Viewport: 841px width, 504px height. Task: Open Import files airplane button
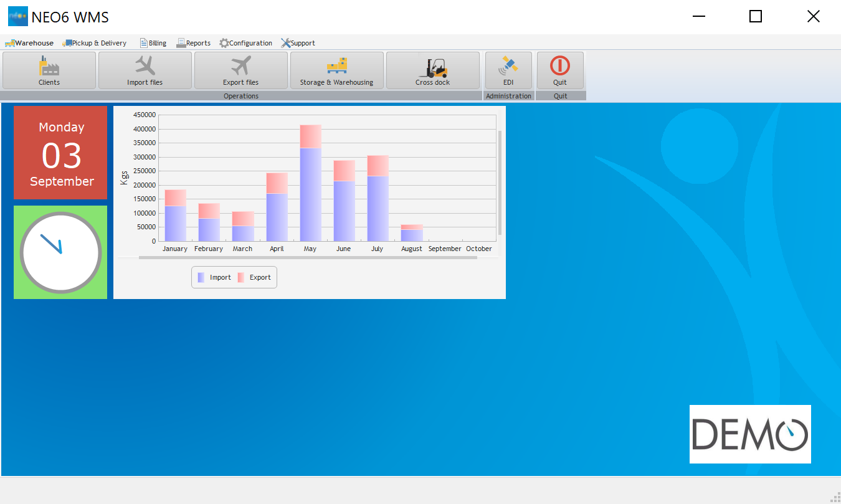[x=145, y=70]
